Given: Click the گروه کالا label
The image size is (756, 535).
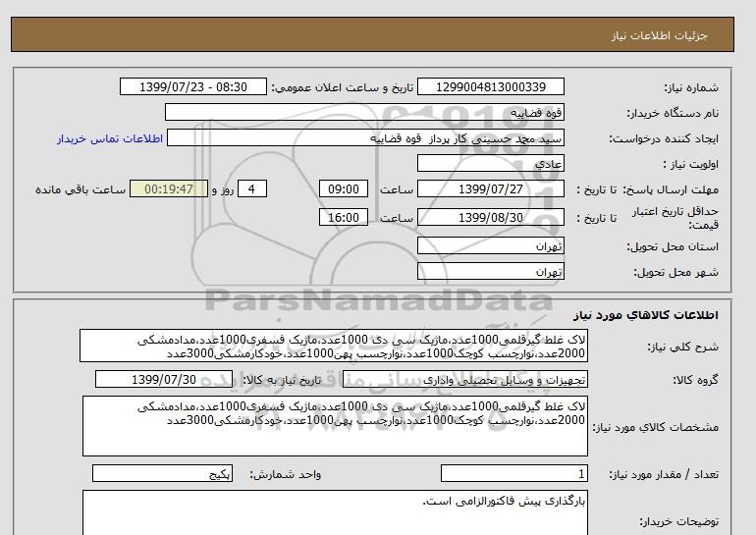Looking at the screenshot, I should click(x=695, y=380).
